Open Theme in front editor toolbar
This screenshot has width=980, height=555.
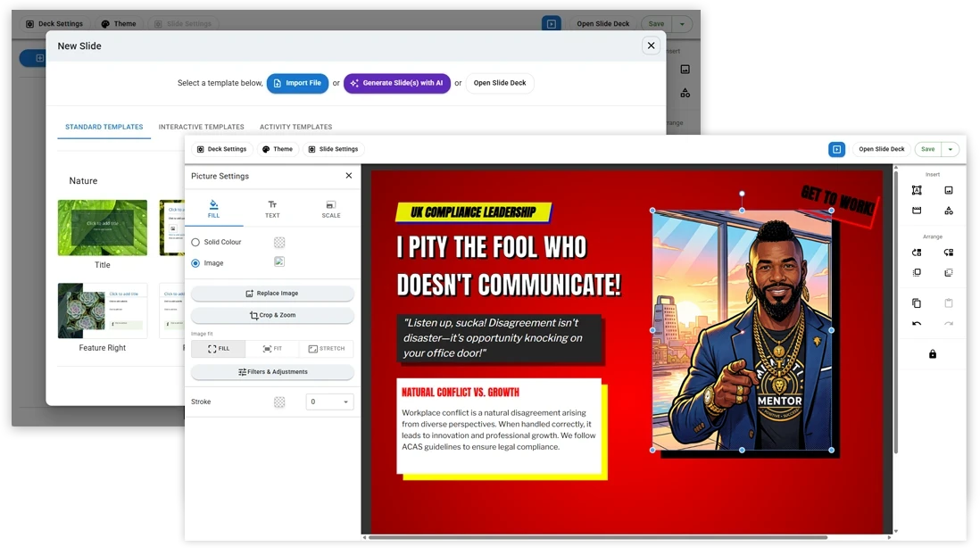coord(278,149)
